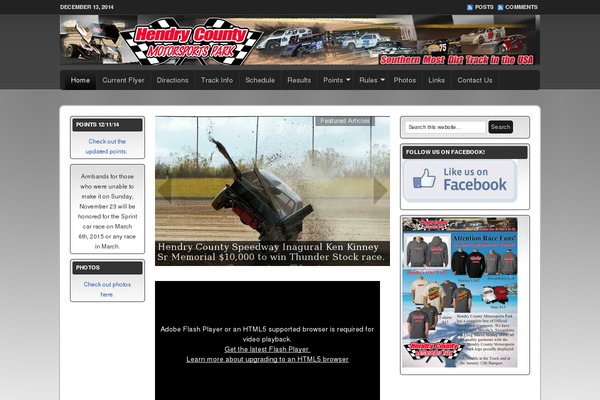Click the Ken Kinney Sr Memorial article headline

pos(271,252)
